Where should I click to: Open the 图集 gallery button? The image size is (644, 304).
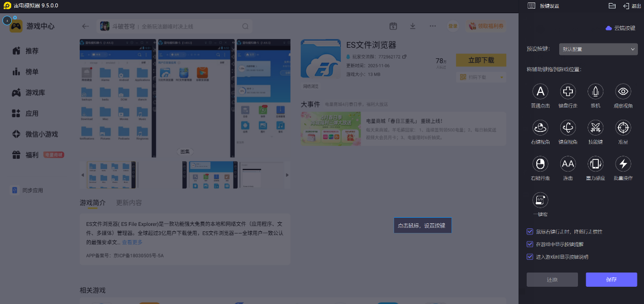coord(185,151)
